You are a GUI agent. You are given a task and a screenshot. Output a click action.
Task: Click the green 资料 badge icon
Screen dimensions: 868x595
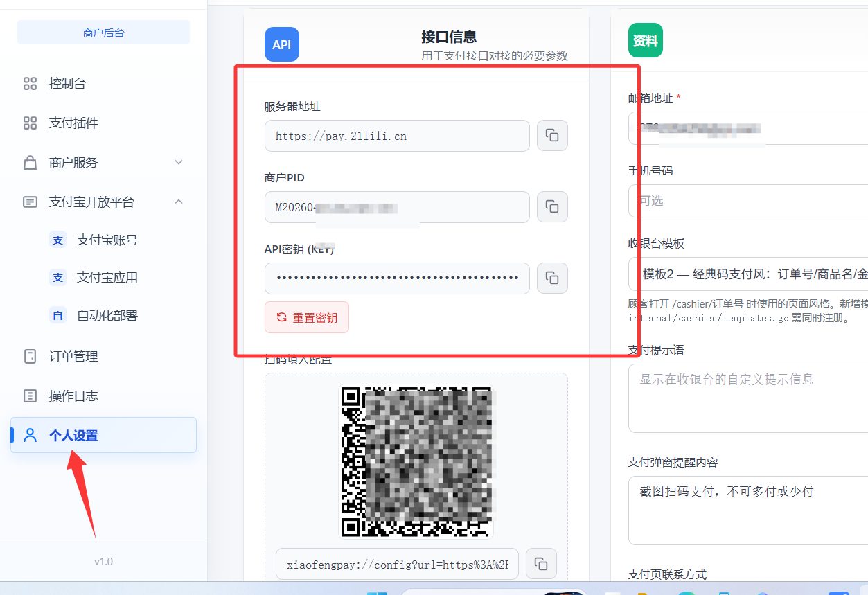point(646,41)
